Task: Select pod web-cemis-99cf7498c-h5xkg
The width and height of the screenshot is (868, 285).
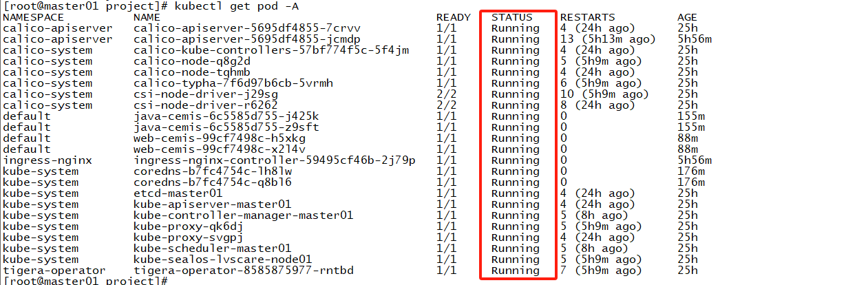Action: pyautogui.click(x=220, y=138)
